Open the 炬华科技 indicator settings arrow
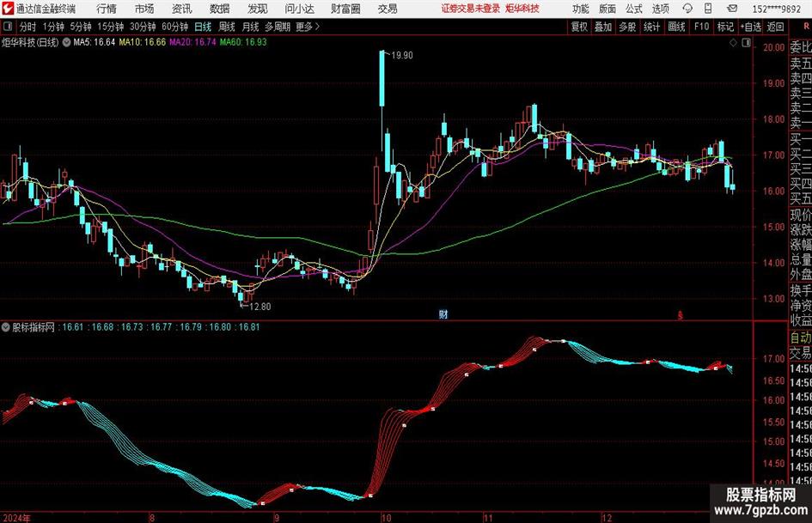Viewport: 812px width, 523px height. pos(66,42)
